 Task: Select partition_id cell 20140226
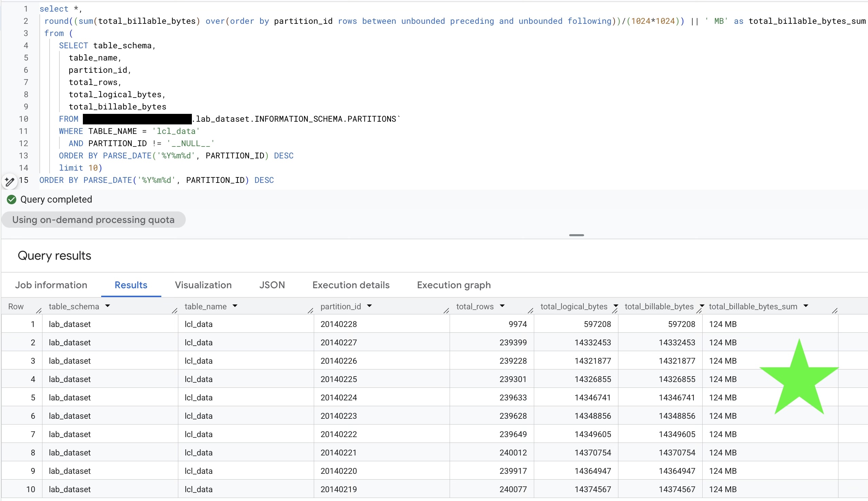[382, 361]
